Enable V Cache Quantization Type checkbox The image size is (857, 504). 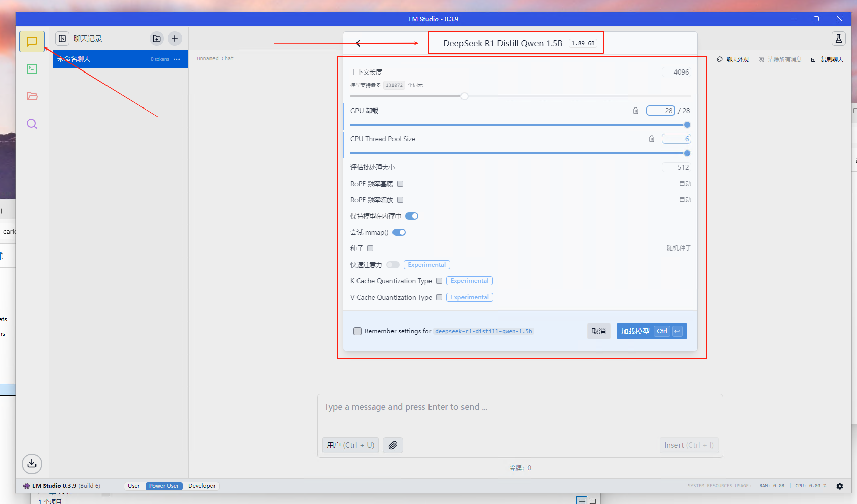(439, 297)
